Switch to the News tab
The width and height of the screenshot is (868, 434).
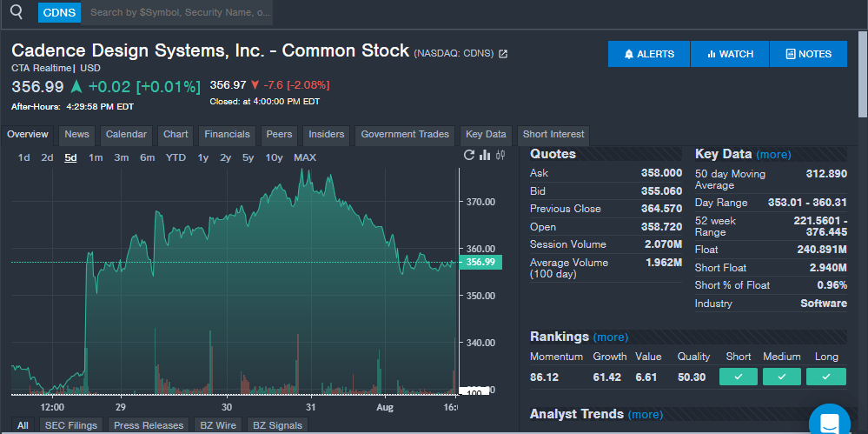point(77,135)
